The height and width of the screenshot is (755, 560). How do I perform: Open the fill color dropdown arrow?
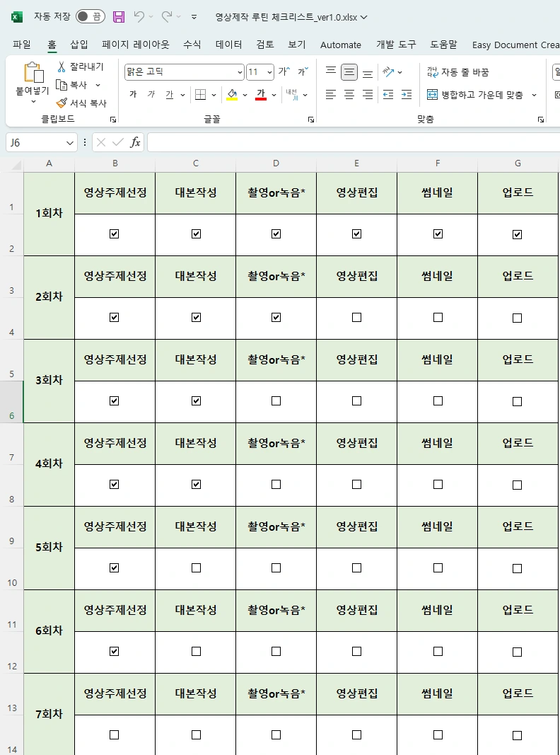coord(245,95)
